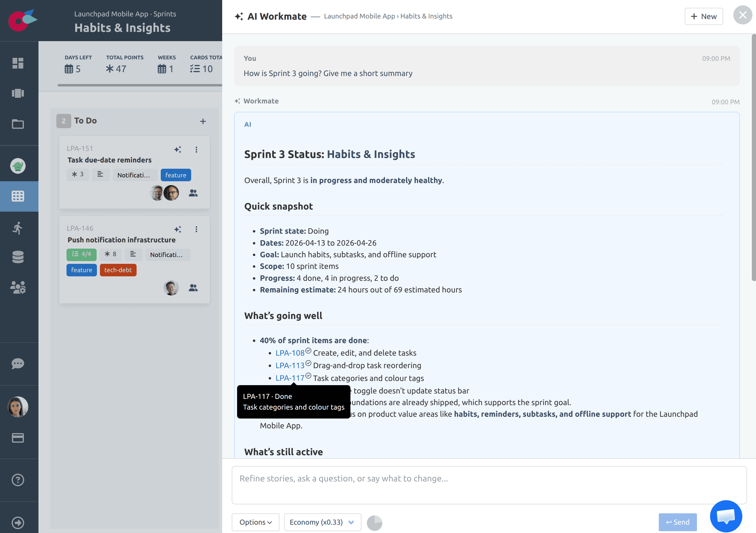756x533 pixels.
Task: Open the chat bubble icon in sidebar
Action: pyautogui.click(x=18, y=363)
